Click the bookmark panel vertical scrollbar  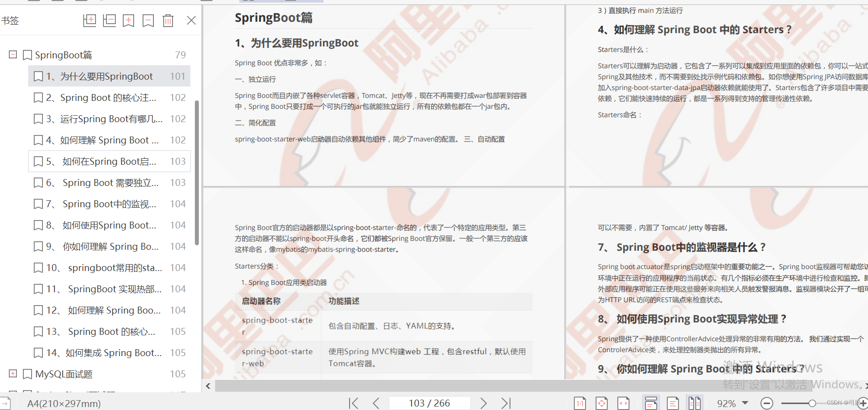coord(197,173)
